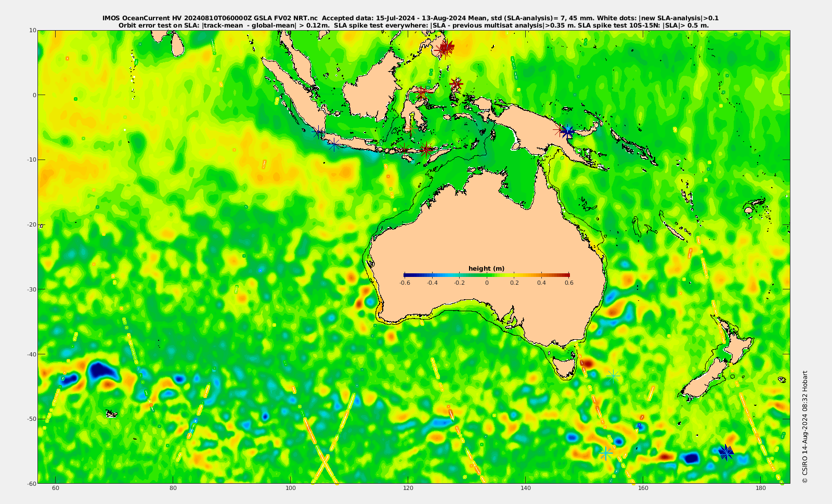
Task: Click the dark blue eddy near 168°E, 56°S
Action: click(691, 458)
